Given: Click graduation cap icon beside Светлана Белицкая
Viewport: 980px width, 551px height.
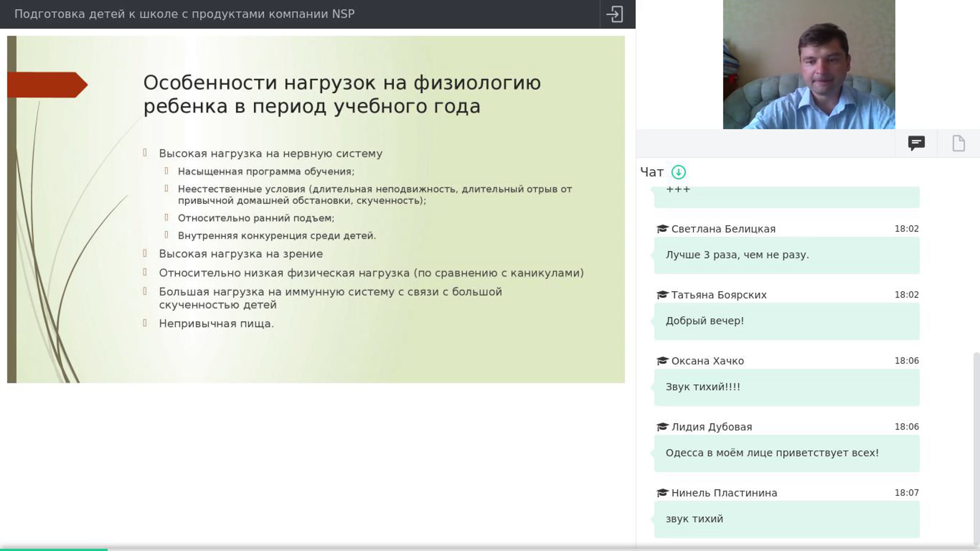Looking at the screenshot, I should tap(662, 229).
